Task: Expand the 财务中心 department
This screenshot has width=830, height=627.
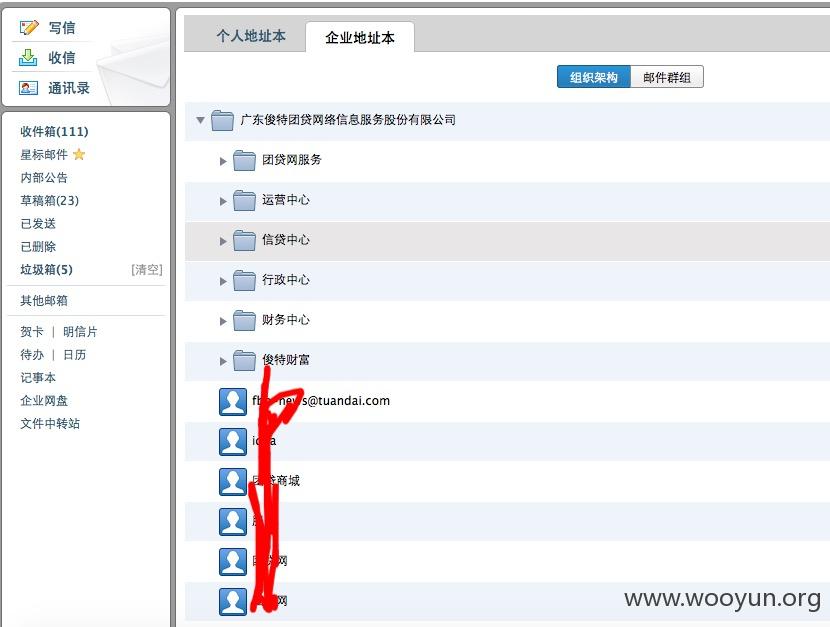Action: coord(223,321)
